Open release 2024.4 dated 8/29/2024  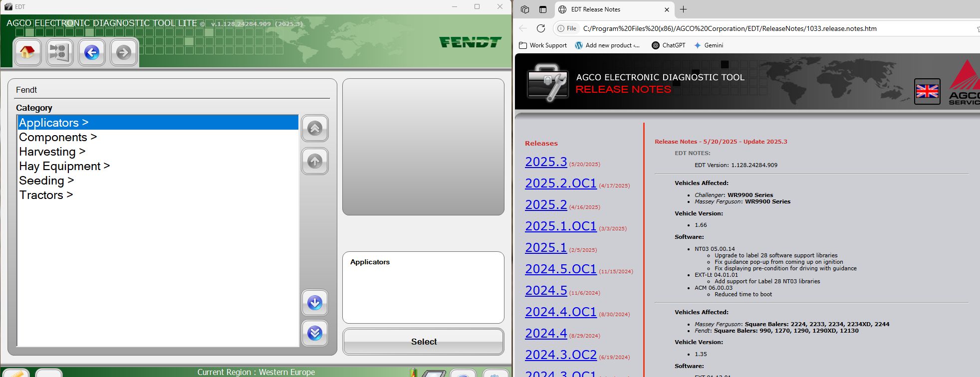pos(546,334)
